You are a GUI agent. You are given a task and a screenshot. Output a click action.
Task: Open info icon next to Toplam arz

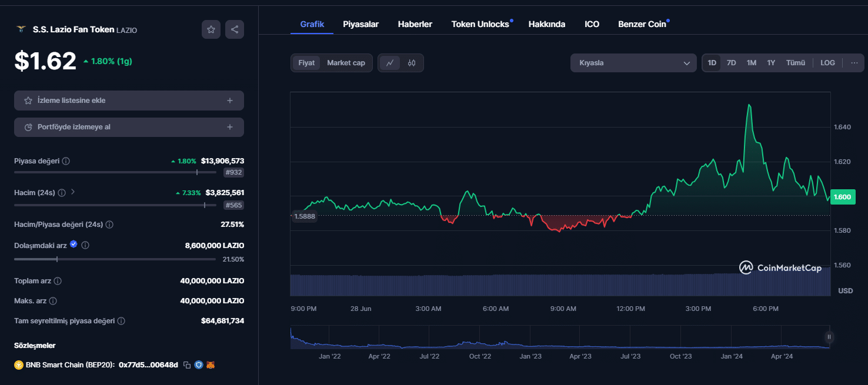point(58,282)
